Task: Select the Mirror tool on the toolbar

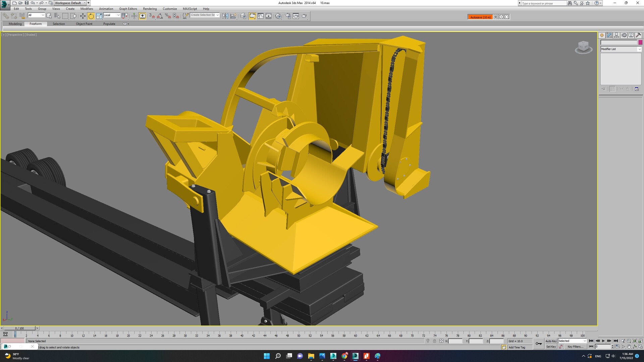Action: (225, 16)
